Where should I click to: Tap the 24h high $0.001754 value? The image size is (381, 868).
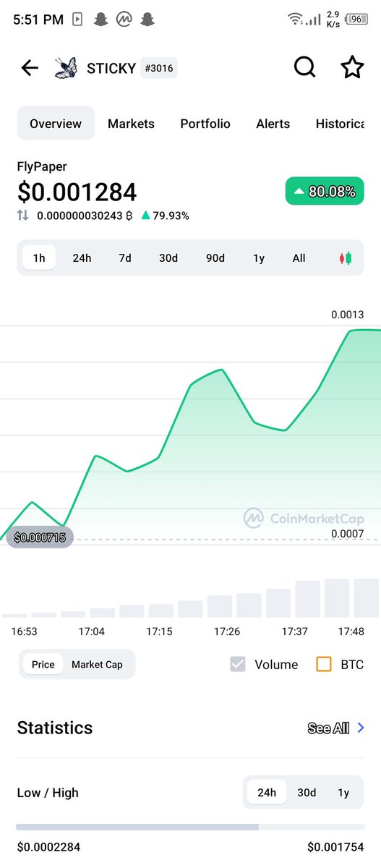point(335,847)
